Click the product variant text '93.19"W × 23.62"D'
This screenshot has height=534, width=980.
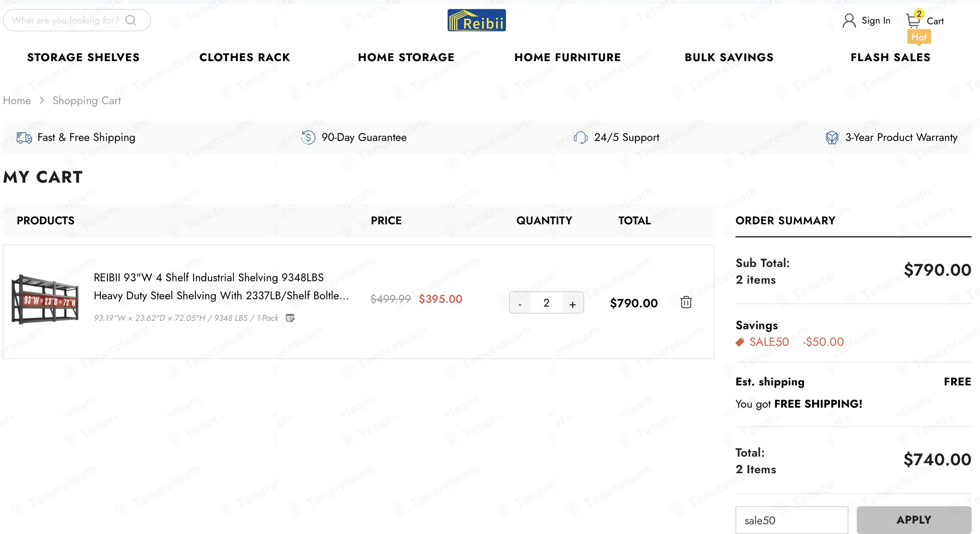(186, 318)
